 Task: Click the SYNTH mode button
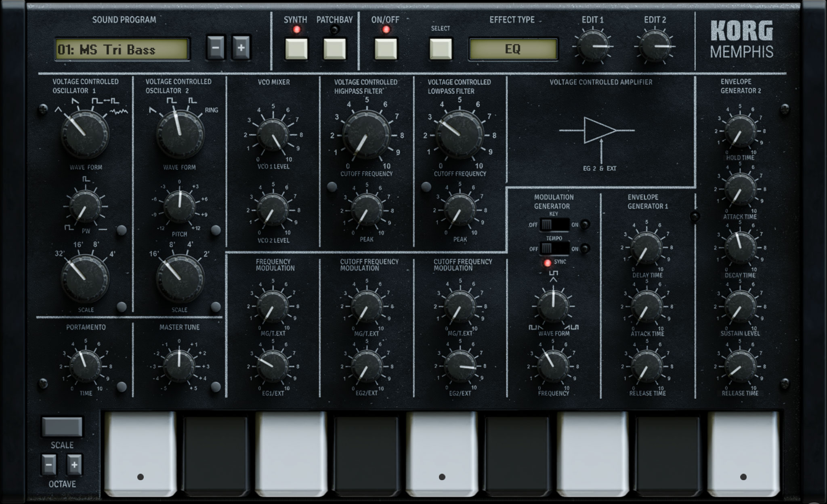tap(296, 49)
